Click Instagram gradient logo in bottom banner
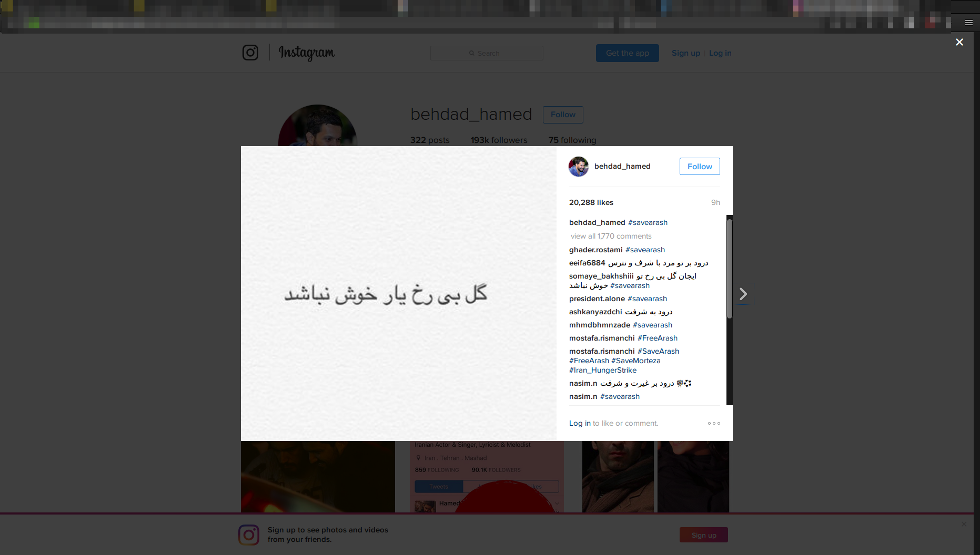980x555 pixels. (x=249, y=535)
